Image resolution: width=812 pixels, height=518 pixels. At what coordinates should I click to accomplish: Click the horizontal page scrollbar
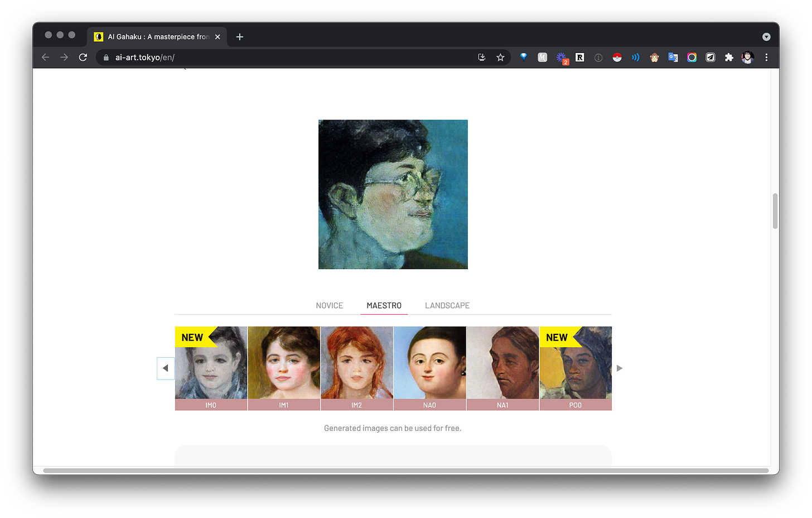(406, 471)
